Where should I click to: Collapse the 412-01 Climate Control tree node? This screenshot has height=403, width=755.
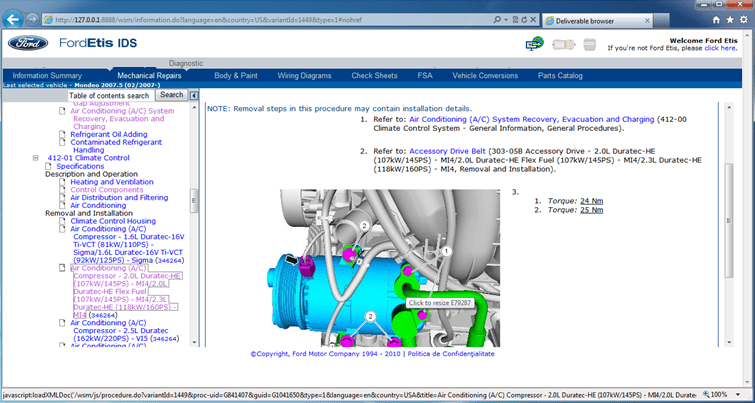[36, 158]
